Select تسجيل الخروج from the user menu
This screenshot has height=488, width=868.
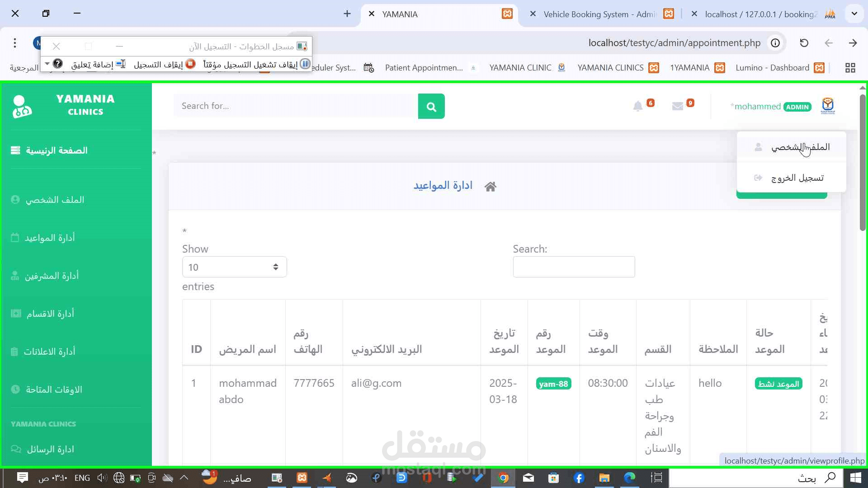(x=797, y=178)
